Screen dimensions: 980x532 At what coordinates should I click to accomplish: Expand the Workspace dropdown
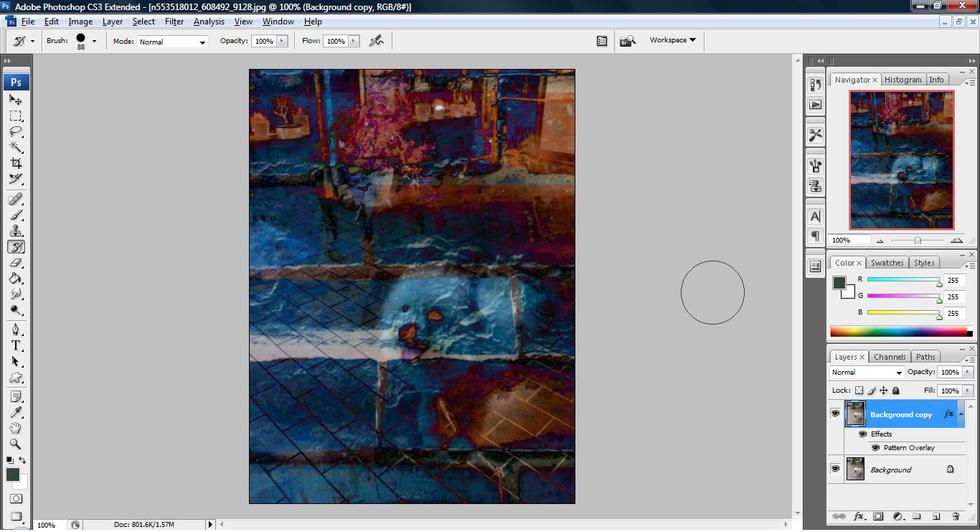673,40
